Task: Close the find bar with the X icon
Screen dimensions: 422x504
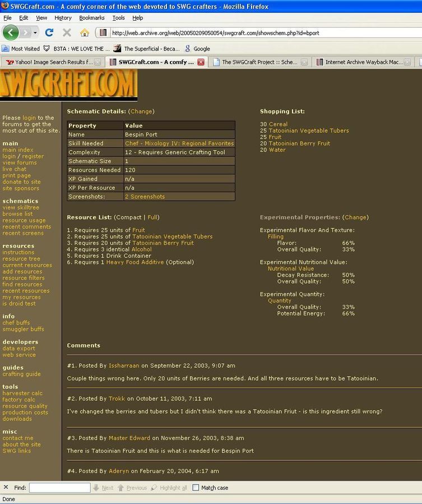Action: click(6, 487)
